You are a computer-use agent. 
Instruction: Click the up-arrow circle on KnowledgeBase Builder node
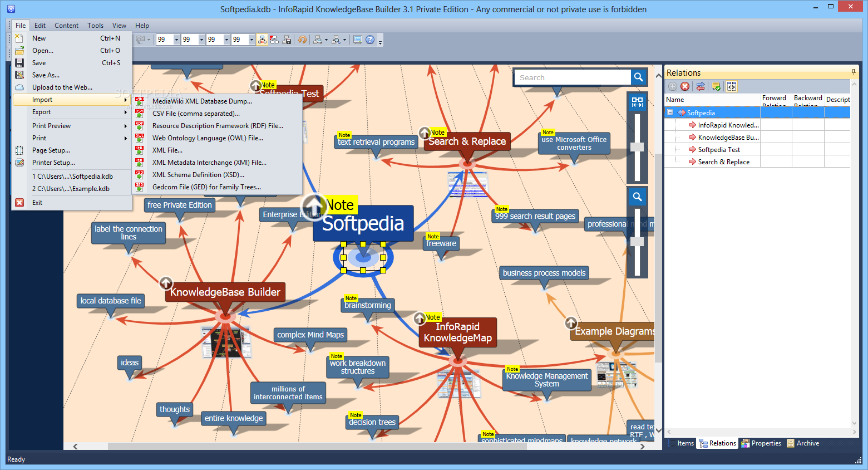point(166,283)
